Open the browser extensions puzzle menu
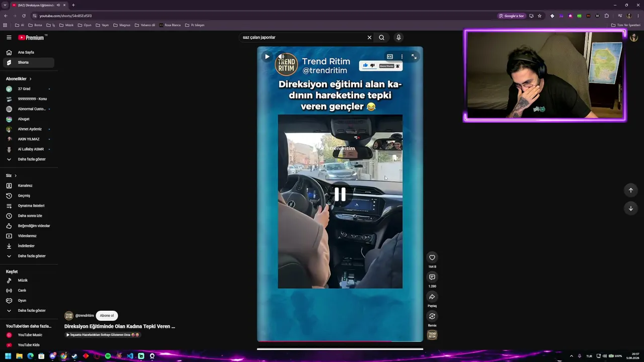Screen dimensions: 644x362 [607, 16]
